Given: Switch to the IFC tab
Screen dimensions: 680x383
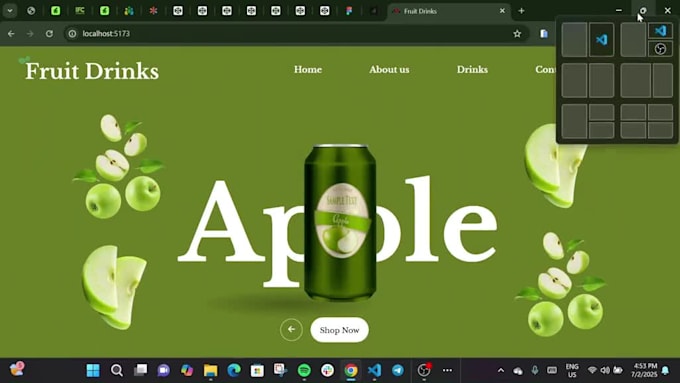Looking at the screenshot, I should (x=80, y=11).
